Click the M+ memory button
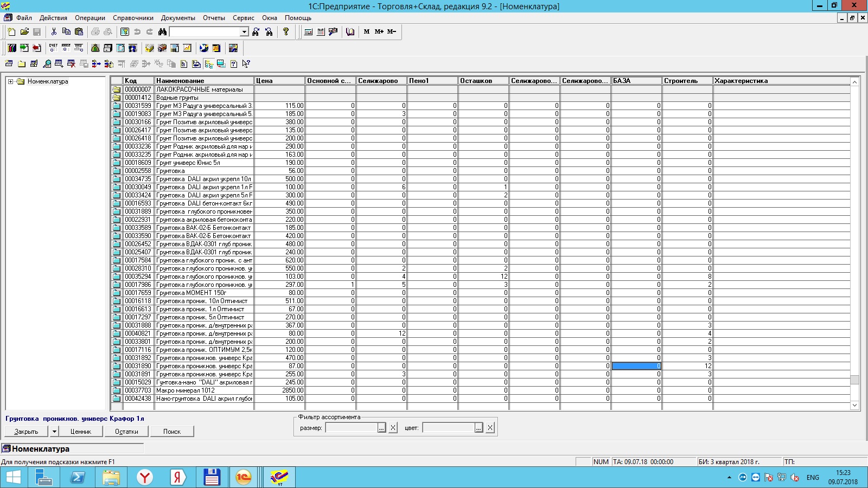The width and height of the screenshot is (868, 488). pyautogui.click(x=379, y=32)
